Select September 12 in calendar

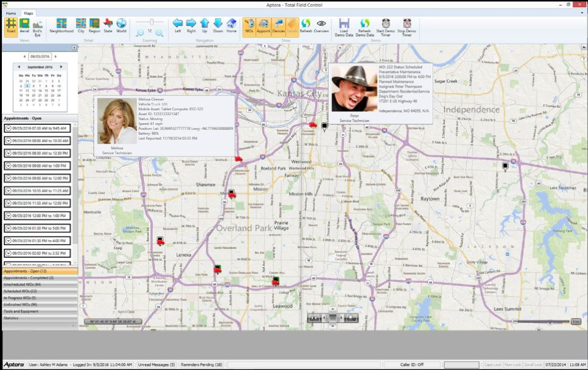coord(27,90)
